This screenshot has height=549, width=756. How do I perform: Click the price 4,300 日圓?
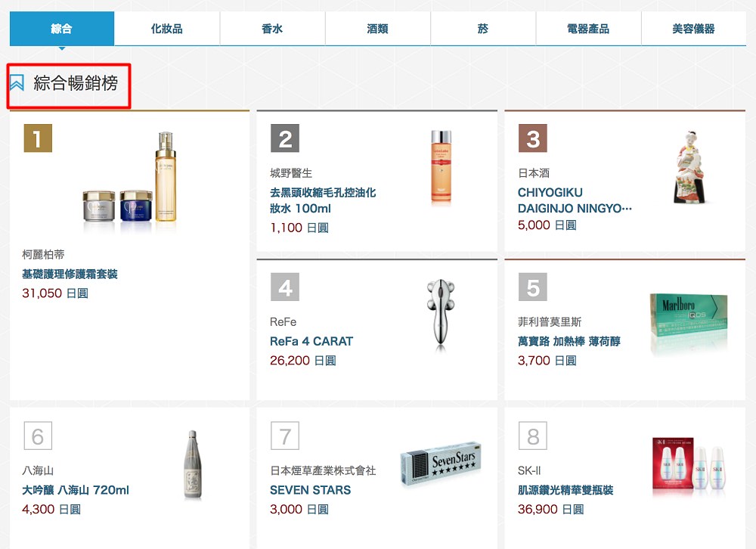pyautogui.click(x=51, y=509)
